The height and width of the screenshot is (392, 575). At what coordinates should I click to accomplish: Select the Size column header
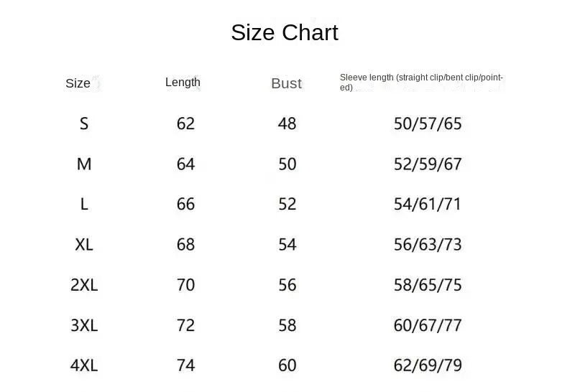[78, 83]
